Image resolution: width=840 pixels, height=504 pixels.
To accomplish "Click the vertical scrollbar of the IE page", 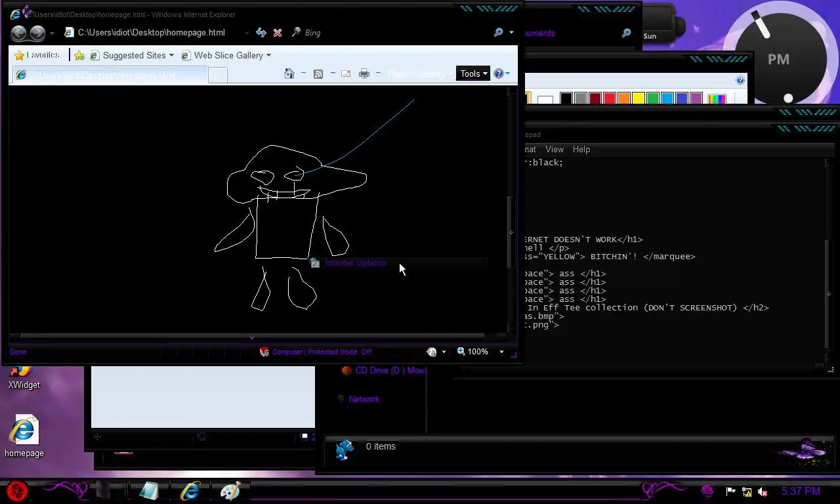I will click(x=511, y=210).
